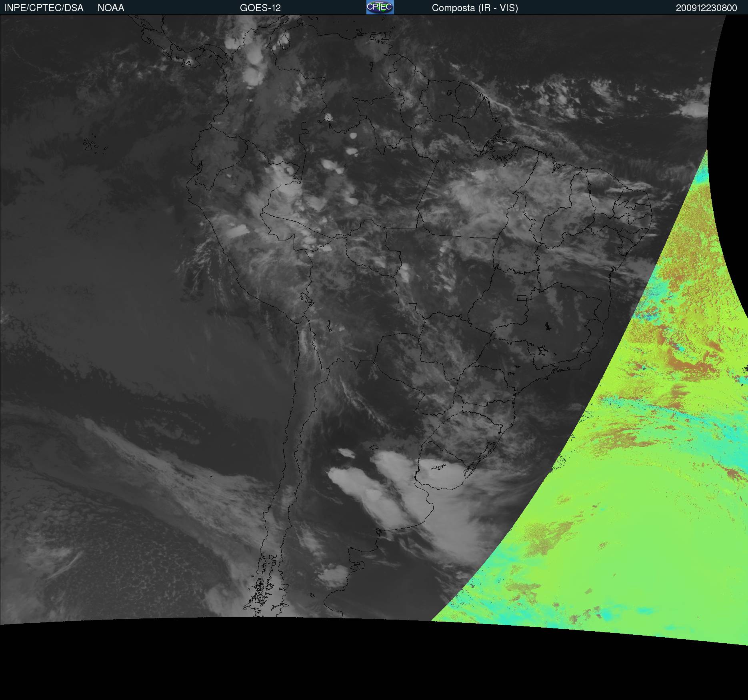The image size is (748, 700).
Task: Select the INPE/CPTEC/DSA header text
Action: (x=44, y=8)
